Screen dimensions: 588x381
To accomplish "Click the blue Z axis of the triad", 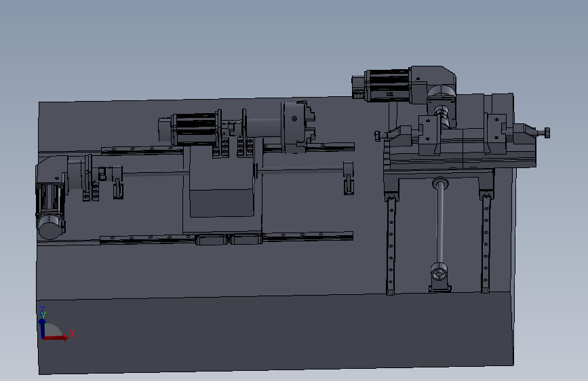I will point(42,329).
